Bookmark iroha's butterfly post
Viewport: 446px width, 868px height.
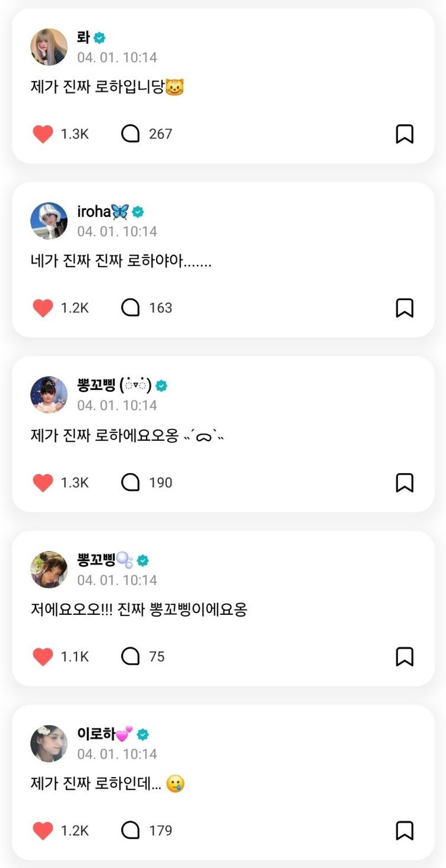[404, 308]
